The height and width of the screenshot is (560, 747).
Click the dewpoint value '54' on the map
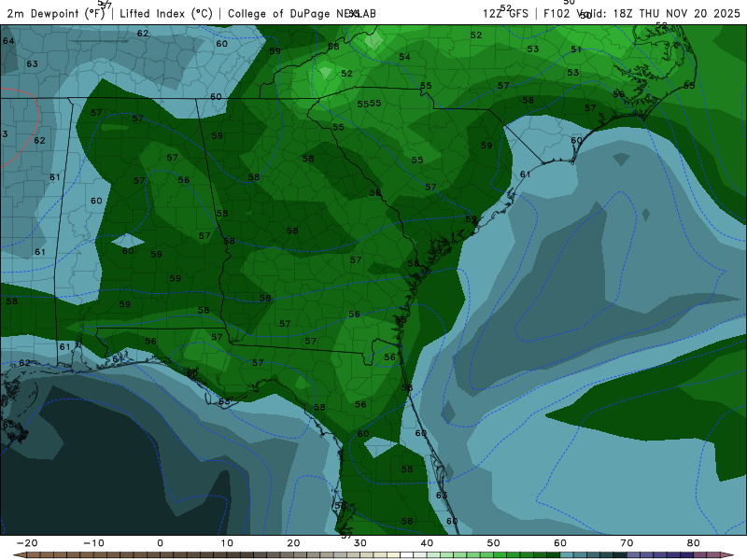[x=404, y=57]
